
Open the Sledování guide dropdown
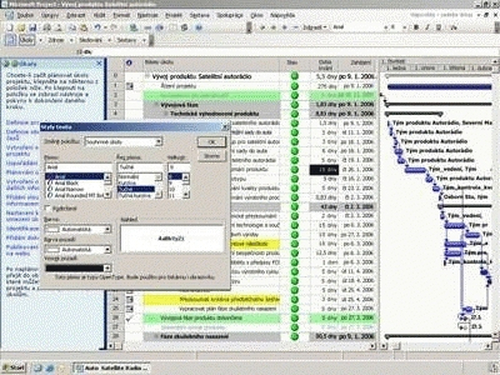click(x=109, y=40)
